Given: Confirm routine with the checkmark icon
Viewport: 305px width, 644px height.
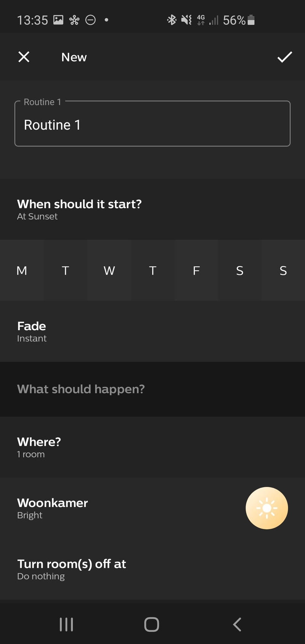Looking at the screenshot, I should [284, 57].
